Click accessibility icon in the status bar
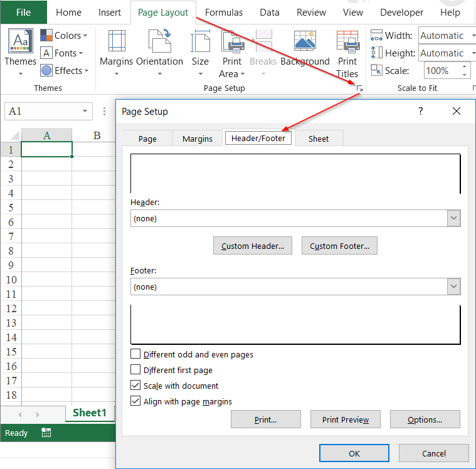The image size is (476, 469). 46,433
